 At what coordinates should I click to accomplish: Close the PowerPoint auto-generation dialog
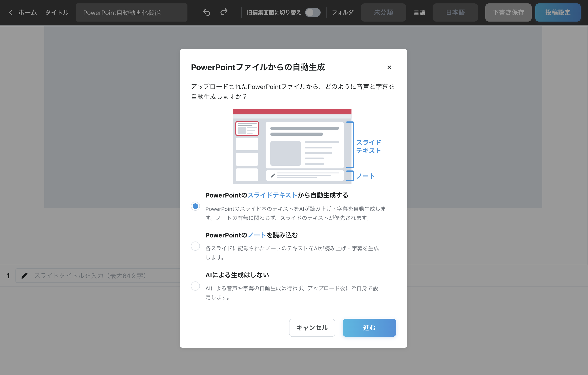(x=389, y=67)
